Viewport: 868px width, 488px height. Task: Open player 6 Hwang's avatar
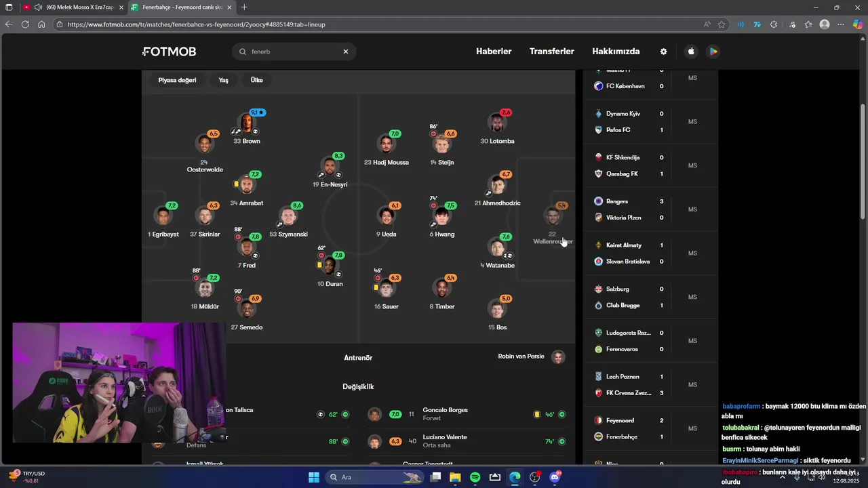pos(442,216)
